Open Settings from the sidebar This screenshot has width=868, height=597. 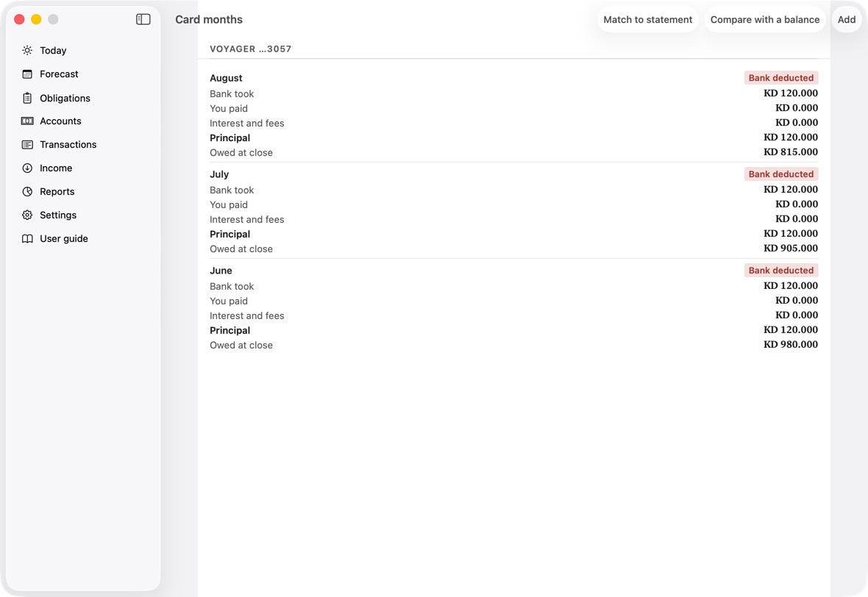coord(83,215)
